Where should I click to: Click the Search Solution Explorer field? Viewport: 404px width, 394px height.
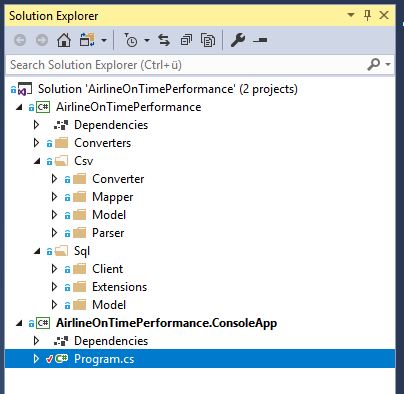point(187,64)
